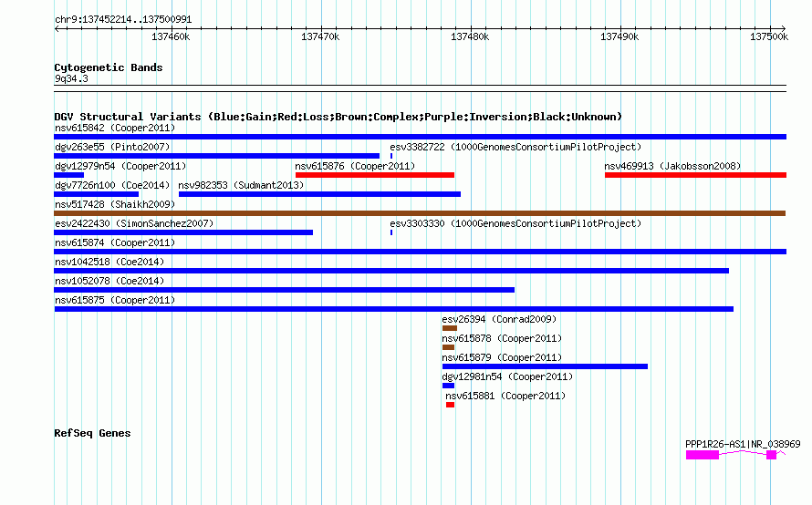Open the nsv615876 (Cooper2011) red loss bar
812x505 pixels.
375,175
